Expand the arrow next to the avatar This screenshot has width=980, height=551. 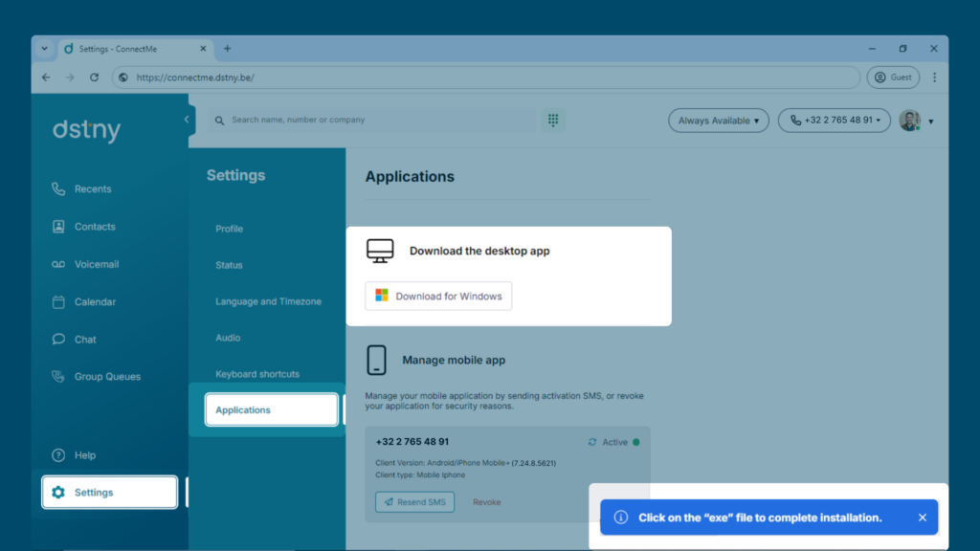[931, 121]
